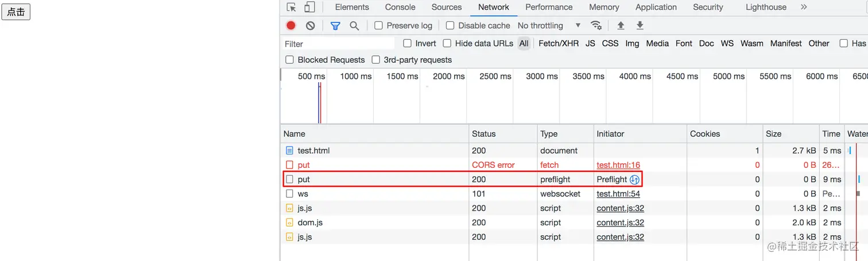Stop recording network log
The image size is (868, 261).
coord(291,25)
